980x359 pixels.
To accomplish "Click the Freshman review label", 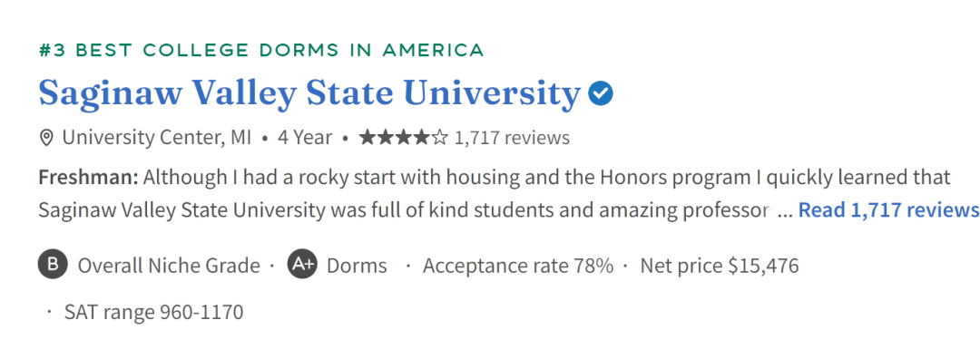I will click(x=88, y=178).
